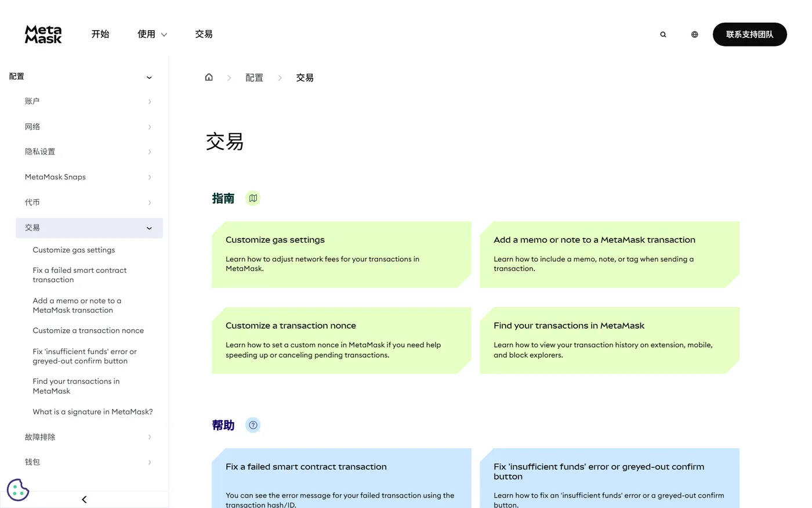Click the MetaMask logo
Screen dimensions: 812x508
[43, 34]
